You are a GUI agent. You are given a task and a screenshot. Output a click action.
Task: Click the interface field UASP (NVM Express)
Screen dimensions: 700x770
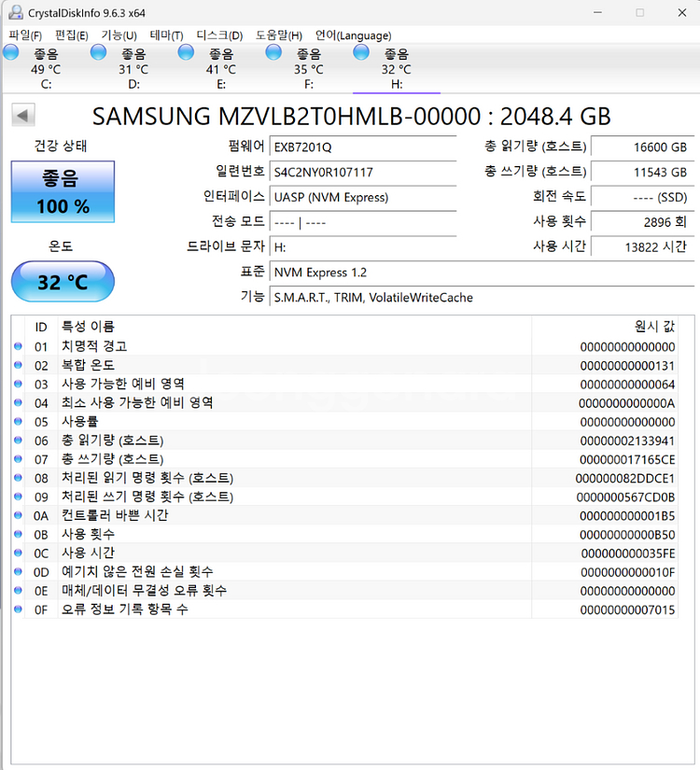tap(363, 197)
